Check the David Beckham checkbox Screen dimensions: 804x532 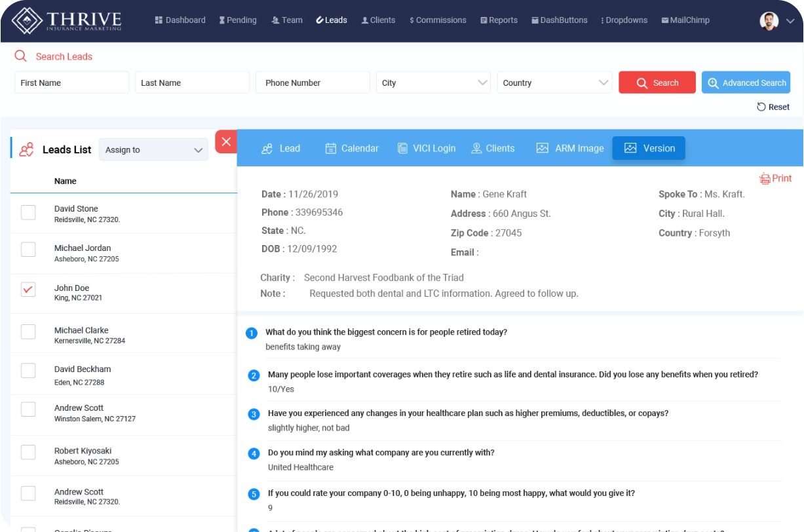[28, 371]
